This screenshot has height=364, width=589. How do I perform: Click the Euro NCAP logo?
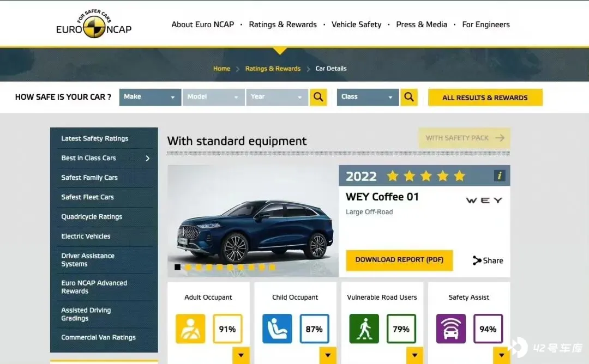[94, 23]
